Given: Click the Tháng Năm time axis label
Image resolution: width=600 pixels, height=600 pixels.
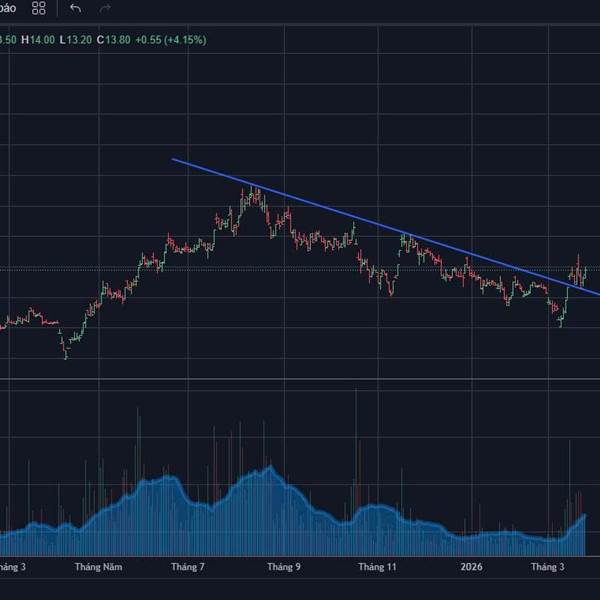Looking at the screenshot, I should tap(98, 567).
